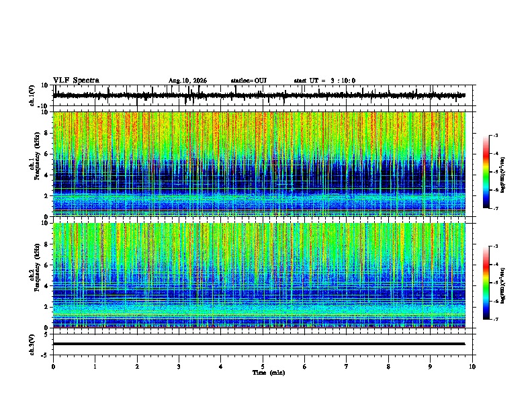
Task: Click the "10" tick label on time axis
Action: [x=472, y=367]
